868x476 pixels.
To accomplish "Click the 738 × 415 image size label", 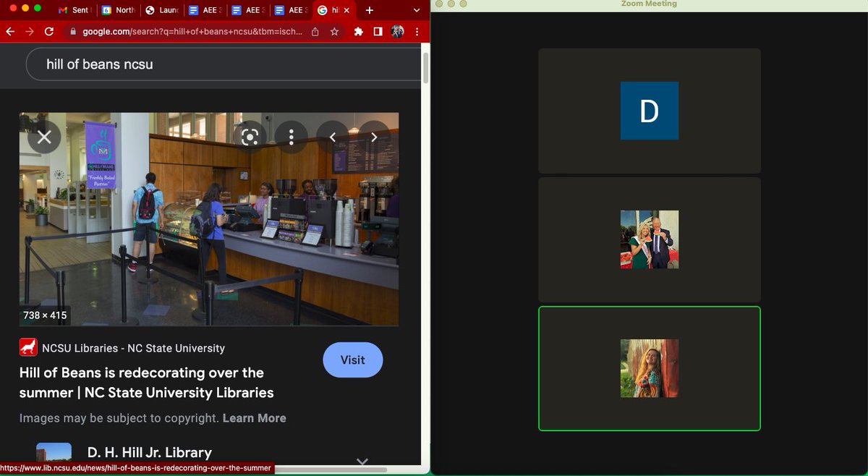I will 45,315.
